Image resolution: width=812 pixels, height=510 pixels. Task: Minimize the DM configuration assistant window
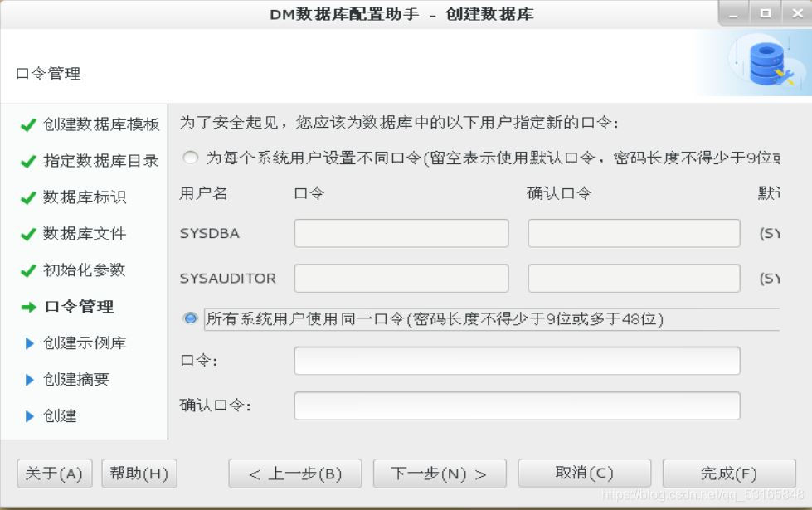[x=733, y=14]
